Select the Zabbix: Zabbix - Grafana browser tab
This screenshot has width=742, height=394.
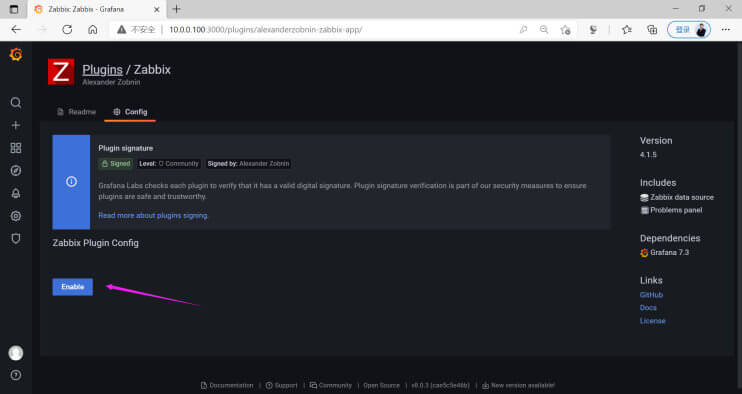click(x=97, y=9)
